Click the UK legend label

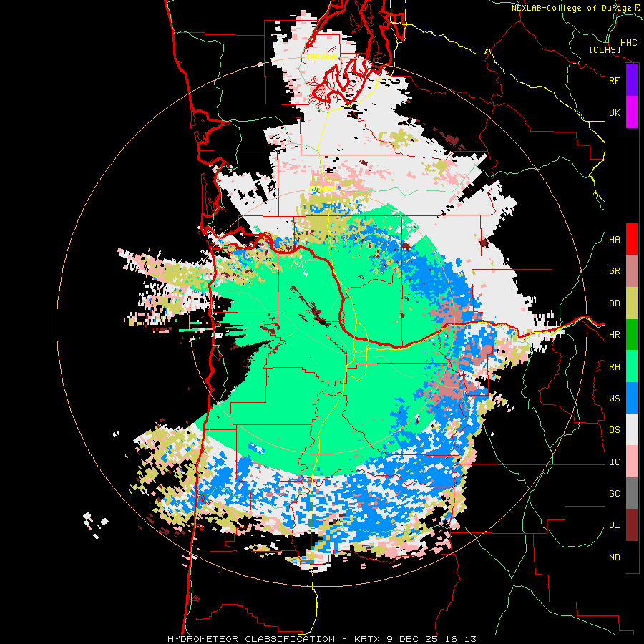(614, 112)
